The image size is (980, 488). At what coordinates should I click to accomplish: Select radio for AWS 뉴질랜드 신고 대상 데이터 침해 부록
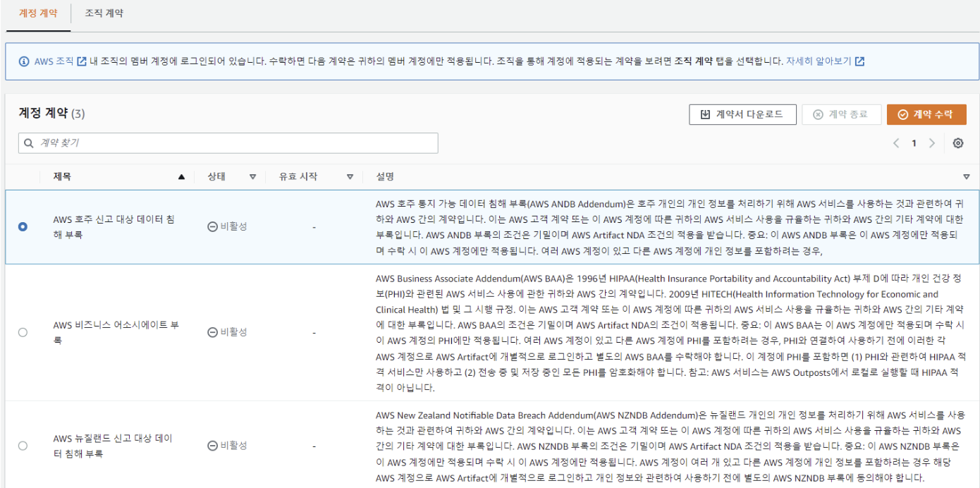(x=23, y=446)
